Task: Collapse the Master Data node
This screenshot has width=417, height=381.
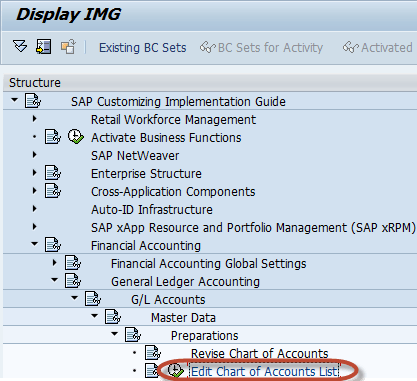Action: [94, 316]
